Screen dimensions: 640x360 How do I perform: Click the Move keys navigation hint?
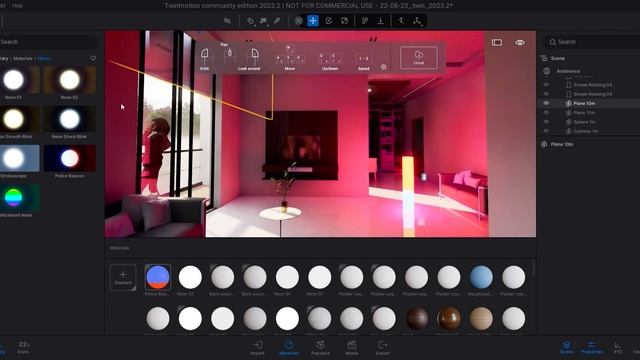tap(289, 58)
